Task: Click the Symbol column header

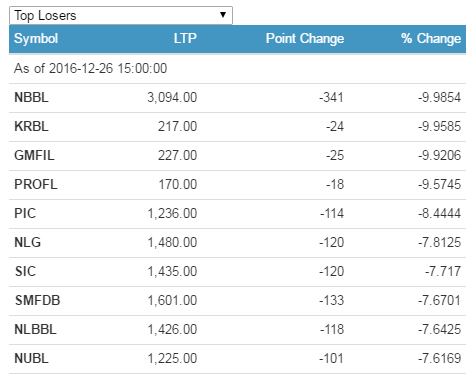Action: pos(36,39)
